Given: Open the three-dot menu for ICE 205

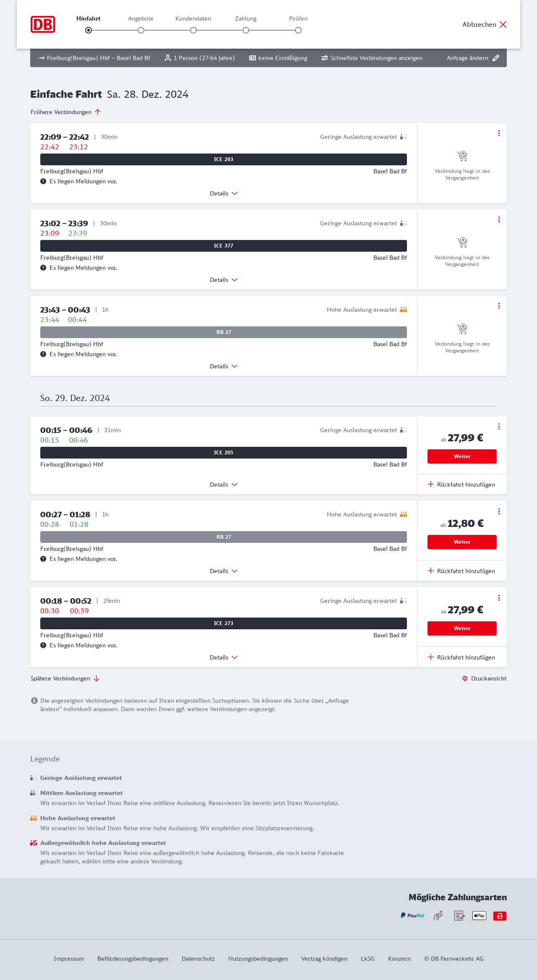Looking at the screenshot, I should click(x=499, y=426).
